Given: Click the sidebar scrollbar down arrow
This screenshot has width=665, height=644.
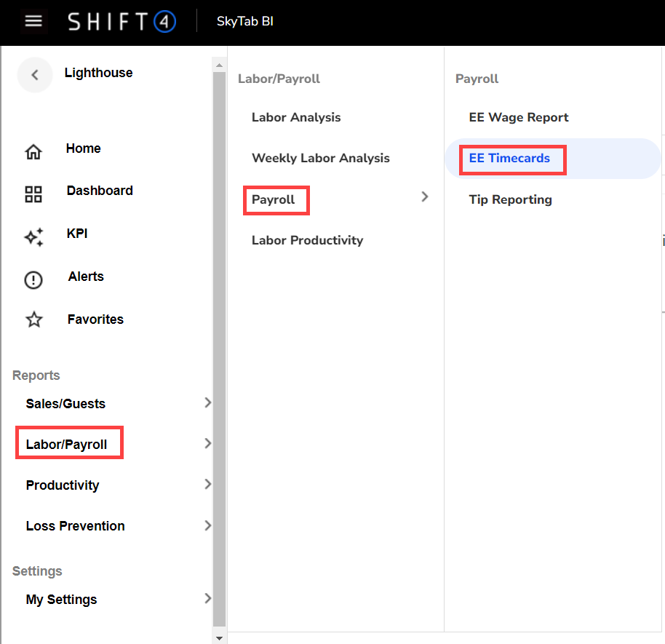Looking at the screenshot, I should [219, 637].
